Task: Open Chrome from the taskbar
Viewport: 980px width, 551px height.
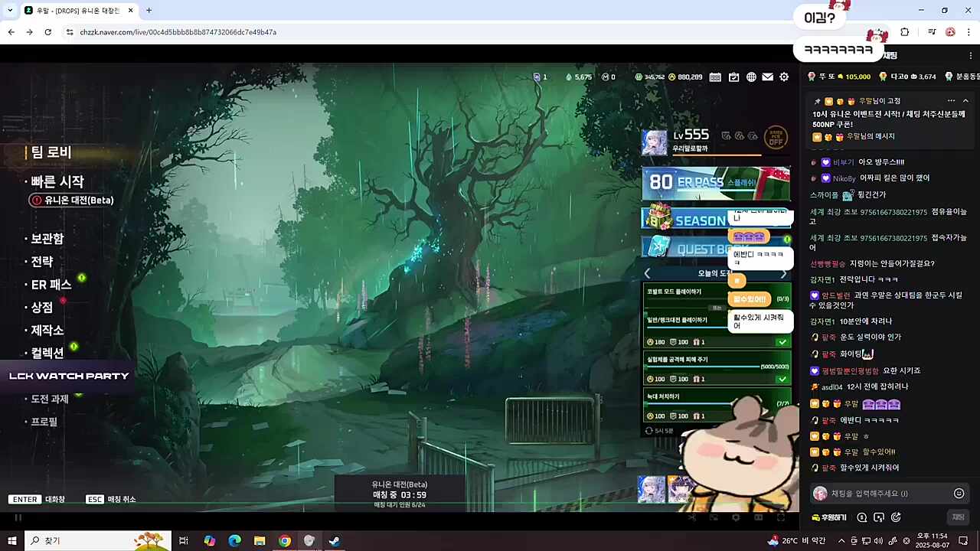Action: (285, 541)
